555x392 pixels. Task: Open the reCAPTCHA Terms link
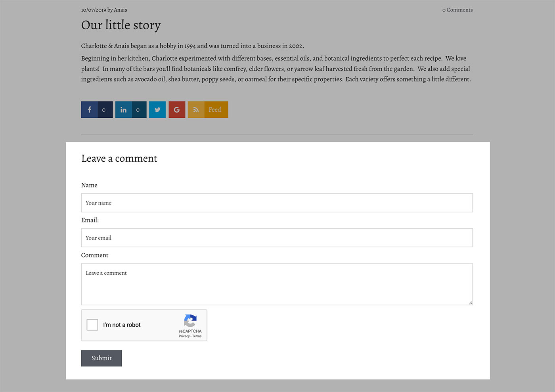pos(197,336)
